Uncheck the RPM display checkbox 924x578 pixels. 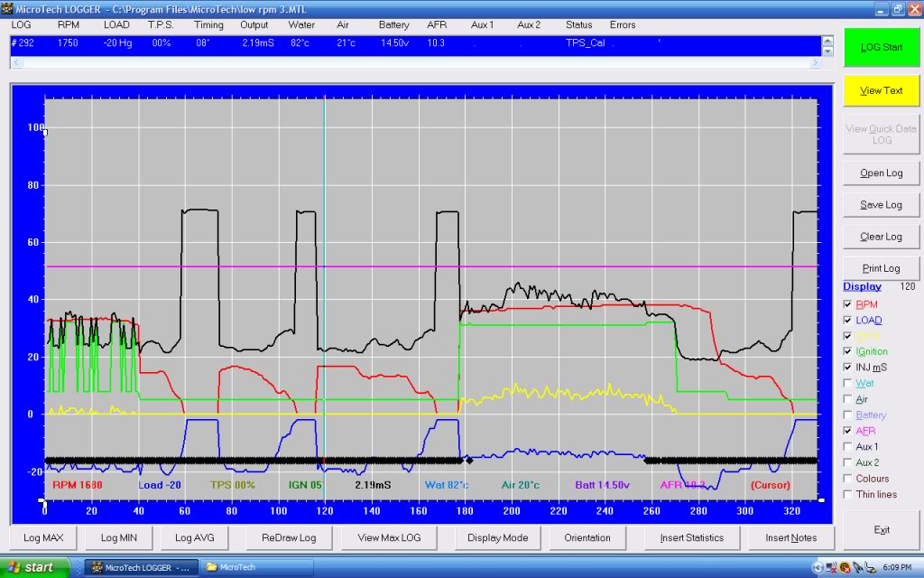tap(847, 304)
